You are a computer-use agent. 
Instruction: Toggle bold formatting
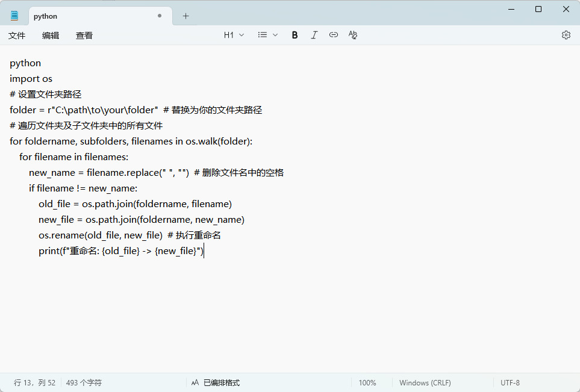tap(295, 35)
